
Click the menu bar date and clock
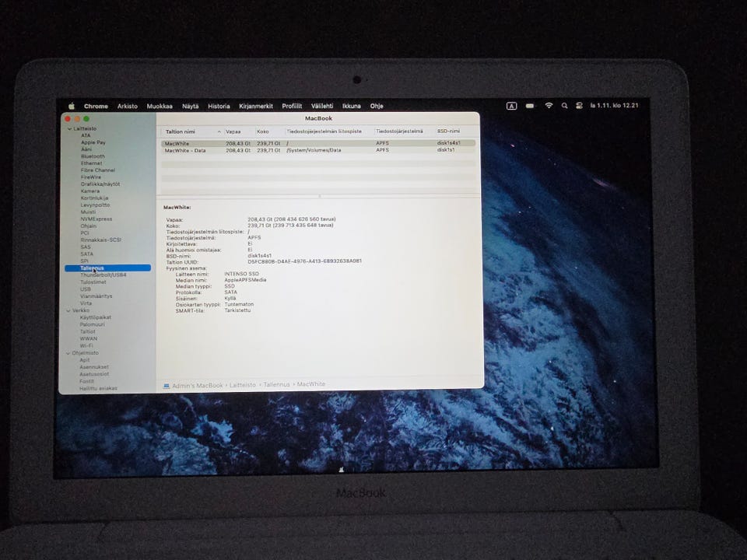click(614, 106)
